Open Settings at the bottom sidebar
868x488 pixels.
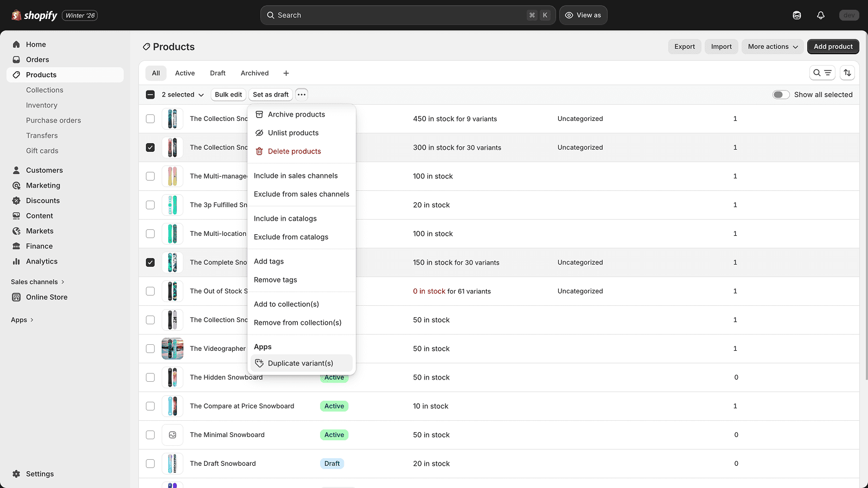tap(40, 473)
